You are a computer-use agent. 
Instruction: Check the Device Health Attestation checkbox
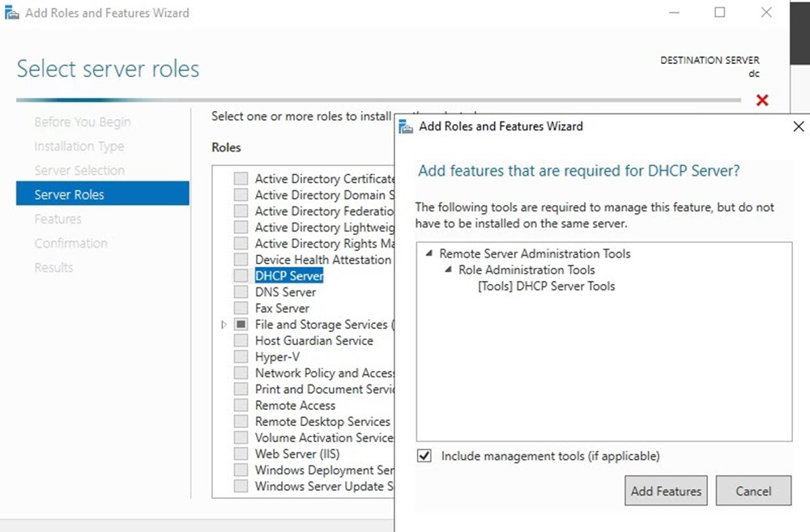click(241, 259)
